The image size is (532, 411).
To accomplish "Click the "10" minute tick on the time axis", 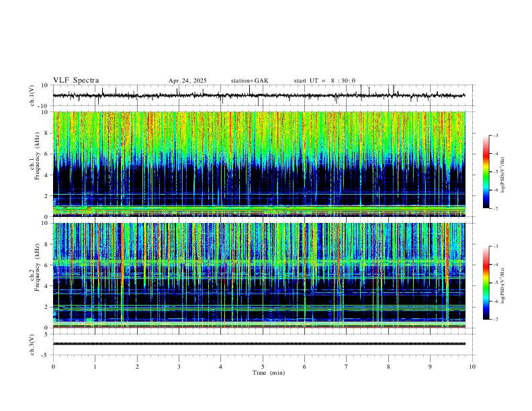I will [x=472, y=367].
